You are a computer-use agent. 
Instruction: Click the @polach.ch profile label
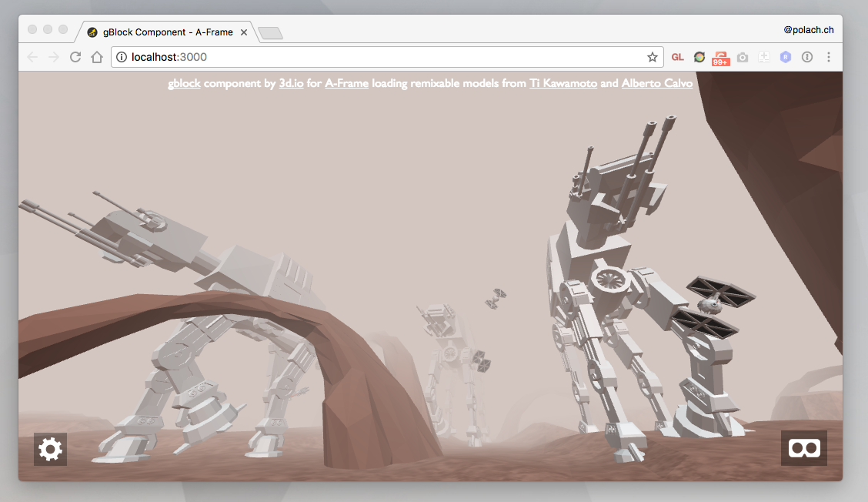(x=808, y=30)
